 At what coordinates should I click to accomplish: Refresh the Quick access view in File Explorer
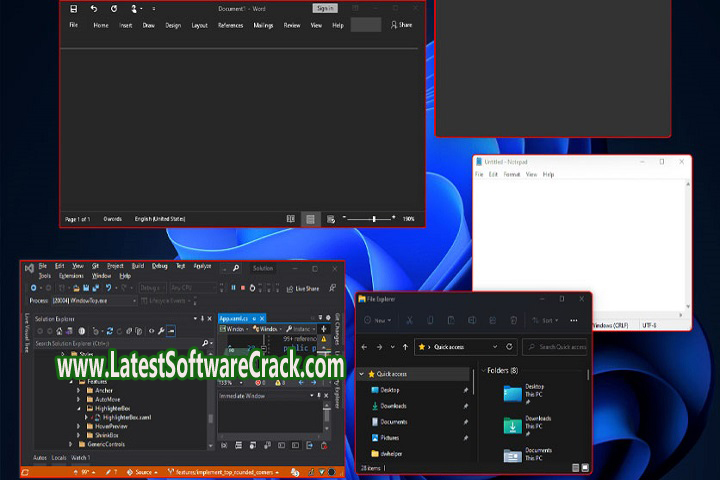509,347
